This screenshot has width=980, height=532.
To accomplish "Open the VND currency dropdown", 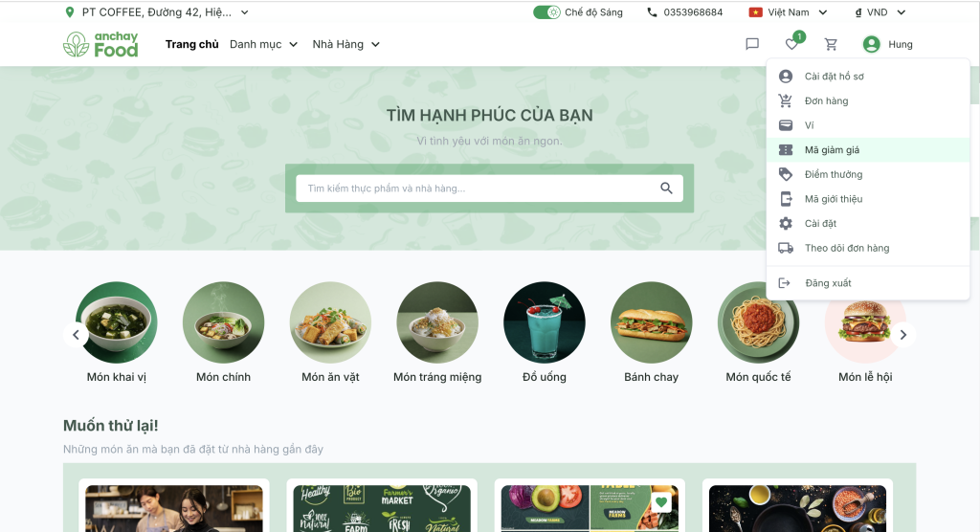I will point(880,12).
